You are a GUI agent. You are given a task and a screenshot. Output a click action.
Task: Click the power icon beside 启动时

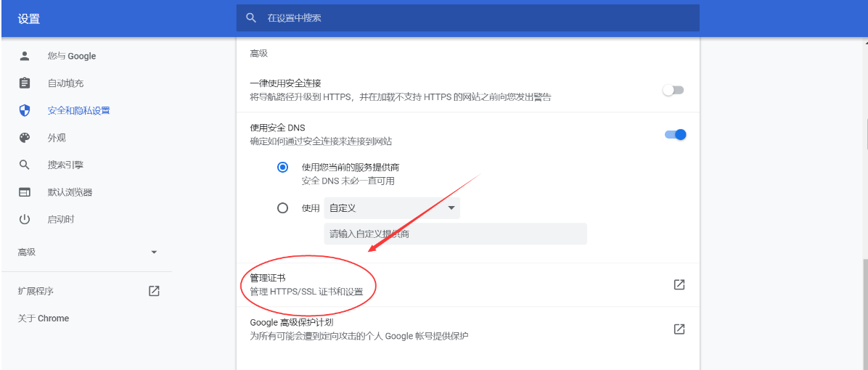tap(25, 220)
